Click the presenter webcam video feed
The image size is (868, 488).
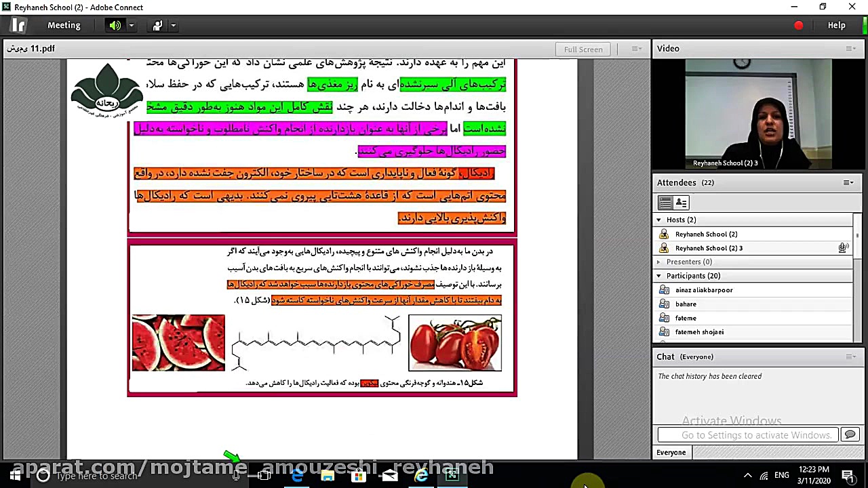758,114
